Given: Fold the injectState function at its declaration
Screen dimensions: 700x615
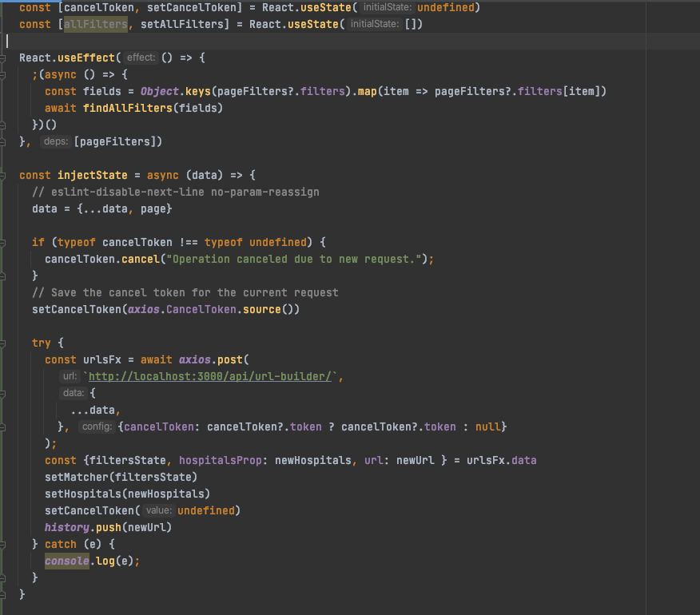Looking at the screenshot, I should point(2,176).
